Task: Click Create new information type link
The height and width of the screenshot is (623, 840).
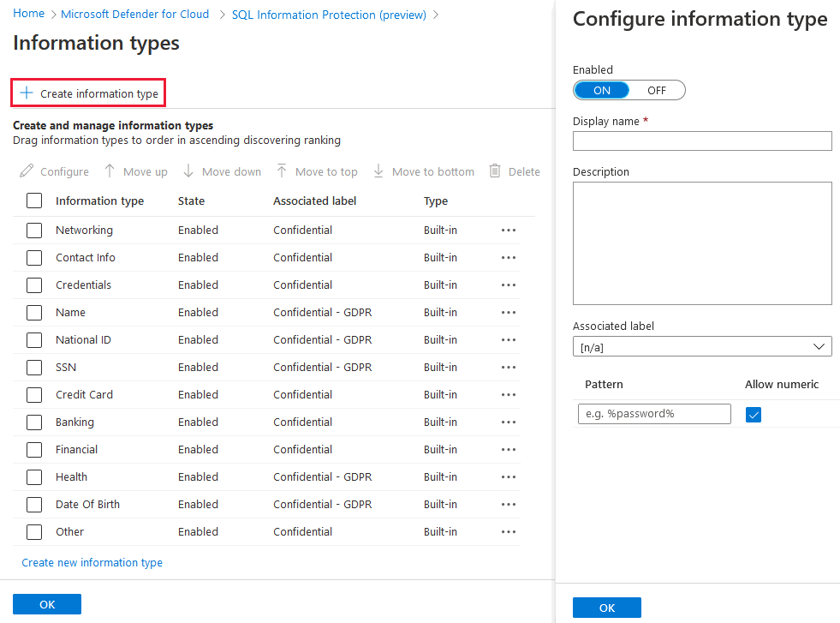Action: coord(92,562)
